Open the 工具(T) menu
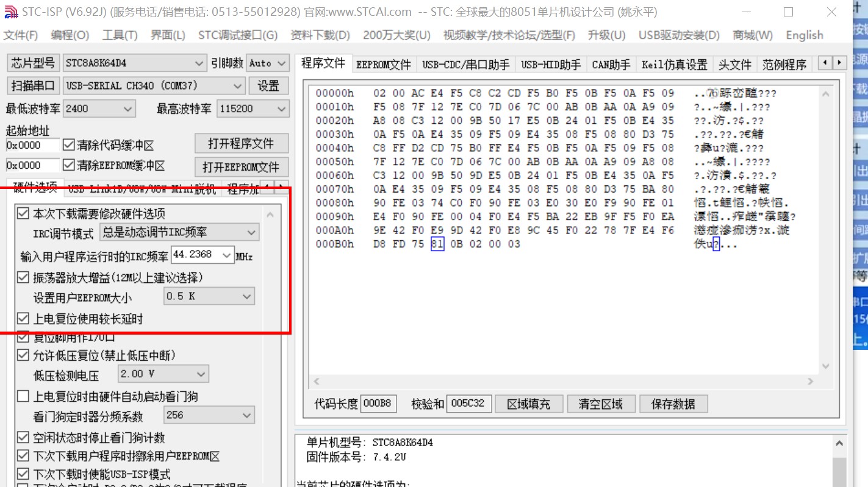Viewport: 868px width, 487px height. coord(120,35)
